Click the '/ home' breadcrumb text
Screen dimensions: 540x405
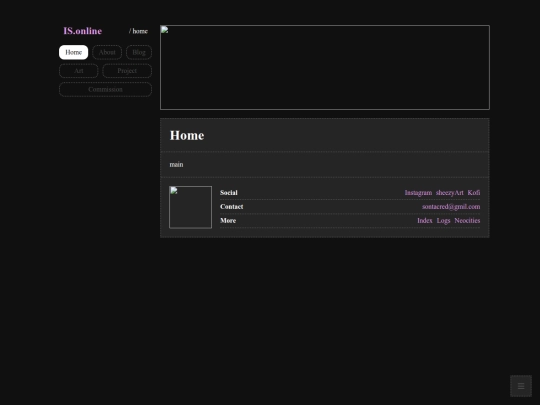(138, 31)
